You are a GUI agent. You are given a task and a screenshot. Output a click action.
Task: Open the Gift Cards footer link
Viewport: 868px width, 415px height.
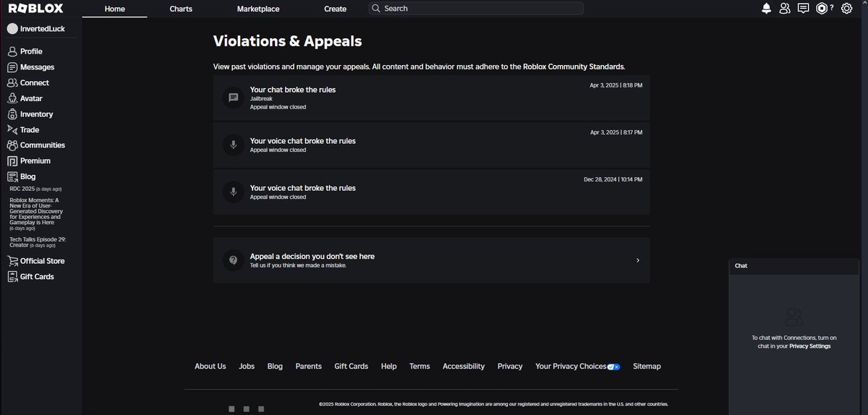pyautogui.click(x=351, y=367)
